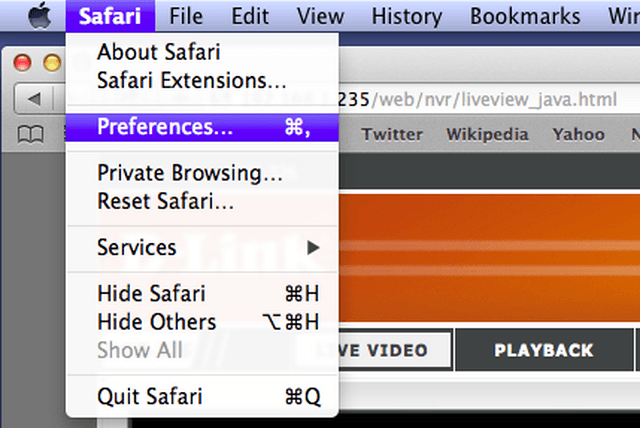The height and width of the screenshot is (428, 640).
Task: Open the History menu
Action: tap(407, 17)
